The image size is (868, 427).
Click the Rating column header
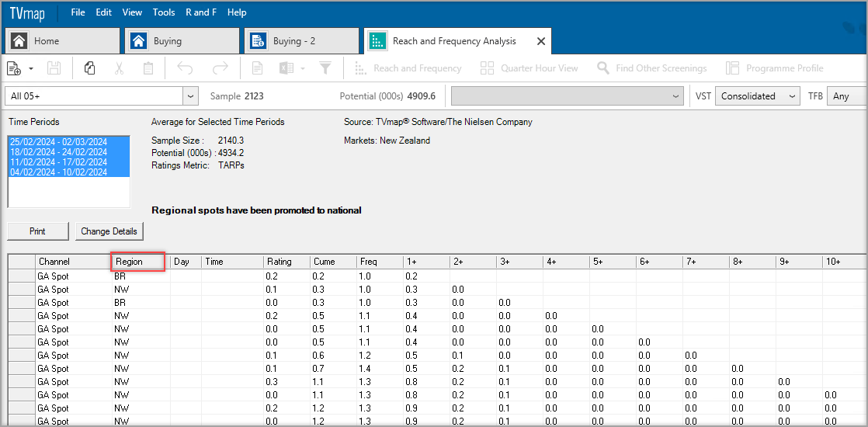(286, 262)
